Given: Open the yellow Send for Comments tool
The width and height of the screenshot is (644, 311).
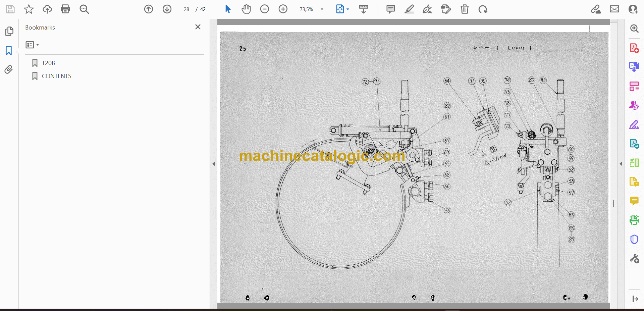Looking at the screenshot, I should [x=634, y=182].
